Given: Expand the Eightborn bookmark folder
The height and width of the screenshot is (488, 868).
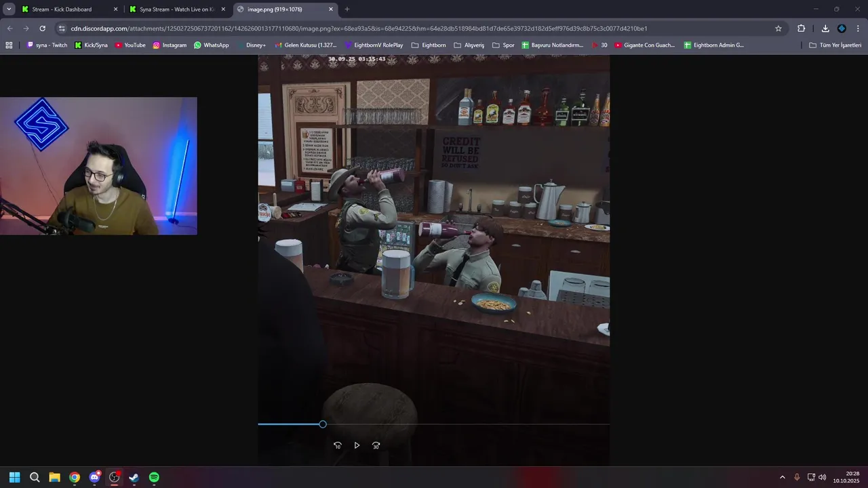Looking at the screenshot, I should [x=429, y=45].
